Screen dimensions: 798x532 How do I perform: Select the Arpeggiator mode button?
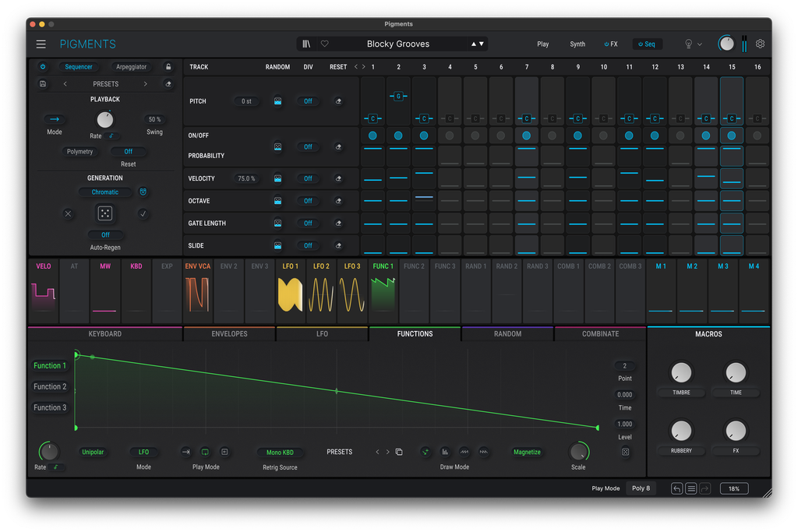(131, 67)
